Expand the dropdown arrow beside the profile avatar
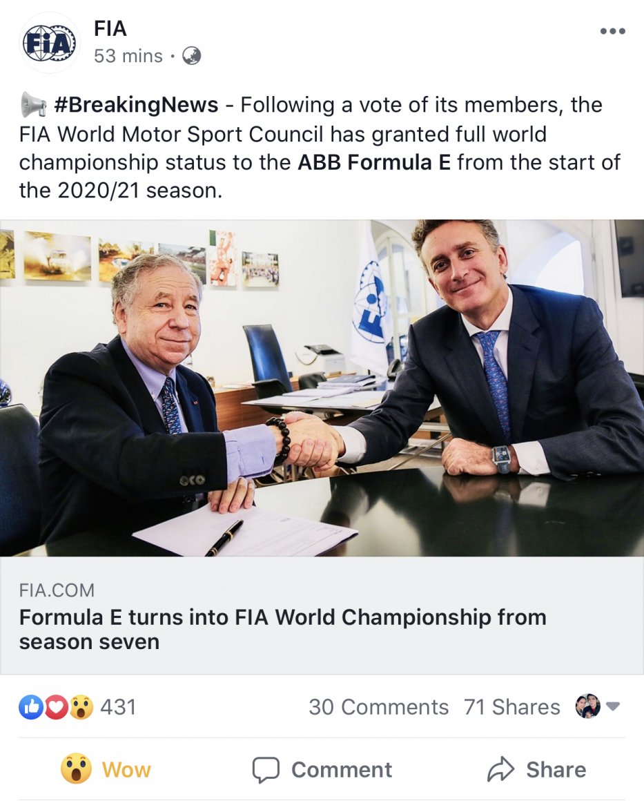The width and height of the screenshot is (644, 812). point(613,707)
